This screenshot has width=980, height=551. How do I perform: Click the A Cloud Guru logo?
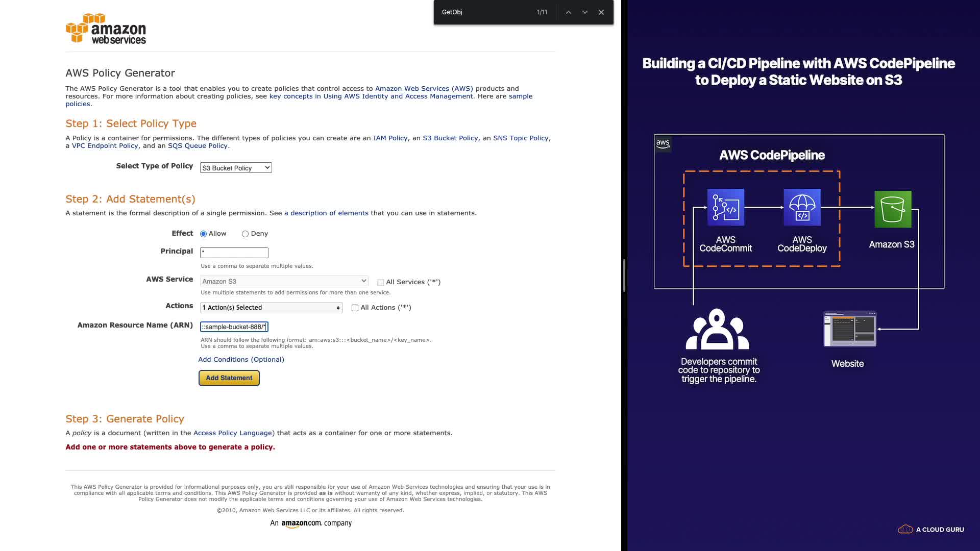[x=930, y=529]
